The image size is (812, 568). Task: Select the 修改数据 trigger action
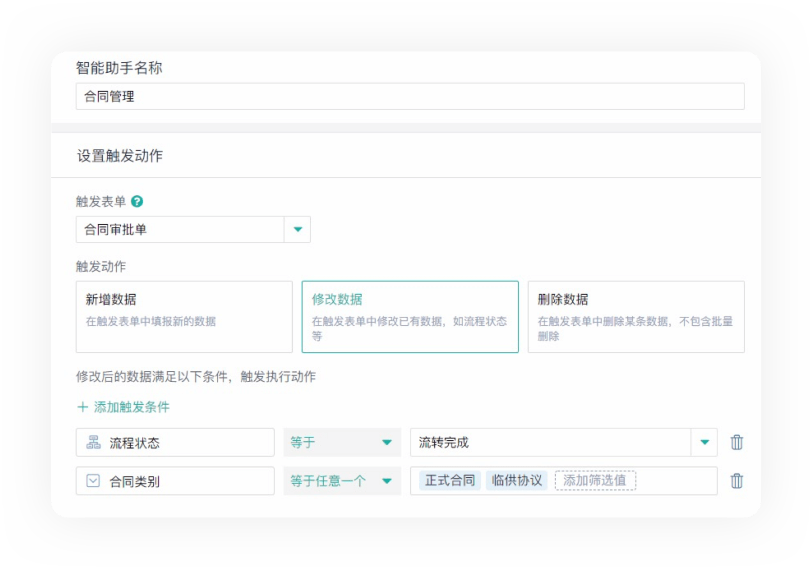pos(410,316)
